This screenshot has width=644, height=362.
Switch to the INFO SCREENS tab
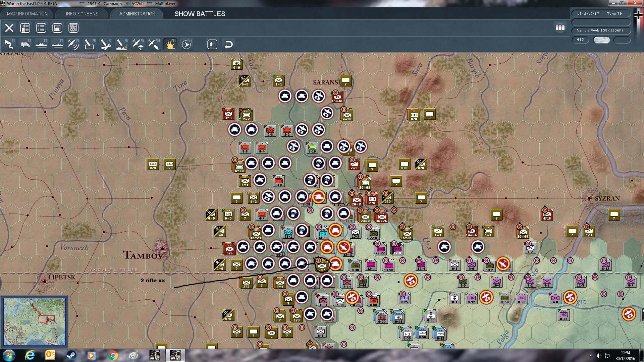click(x=82, y=14)
